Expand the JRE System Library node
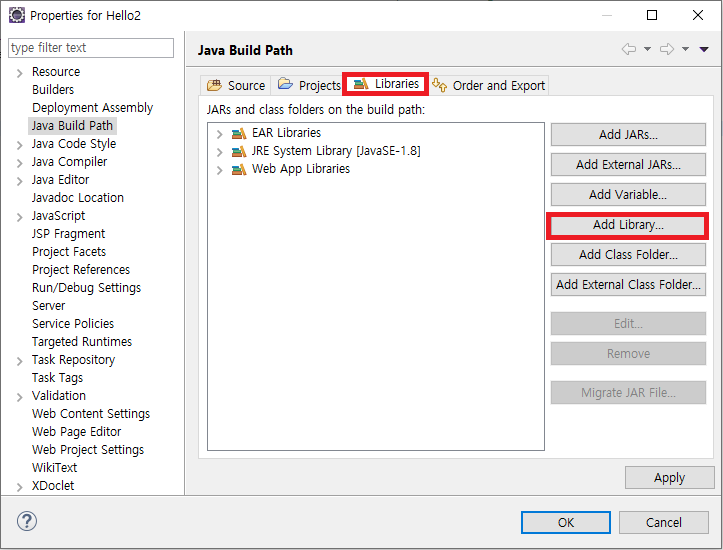Screen dimensions: 723x550 219,152
